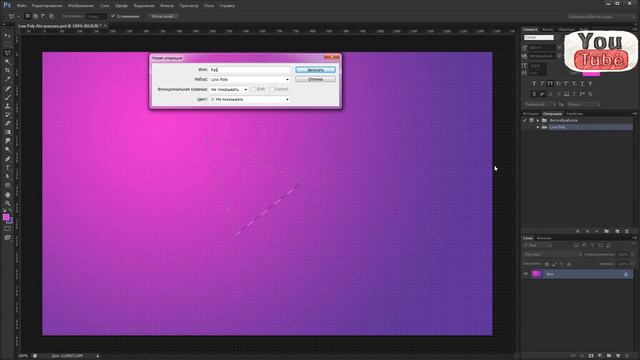This screenshot has width=640, height=360.
Task: Toggle Faux Bold in Character panel
Action: pyautogui.click(x=534, y=84)
